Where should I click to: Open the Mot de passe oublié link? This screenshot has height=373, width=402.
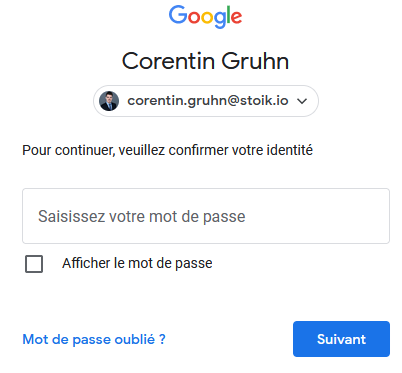click(94, 339)
